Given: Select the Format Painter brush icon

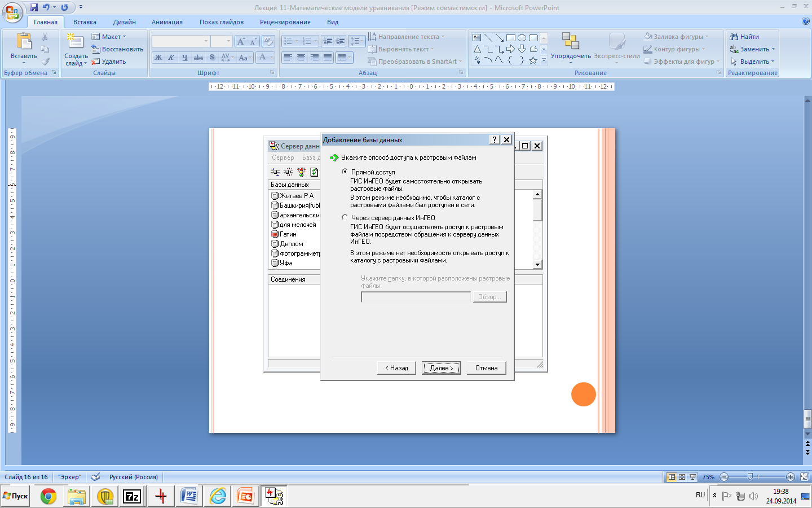Looking at the screenshot, I should [x=45, y=62].
